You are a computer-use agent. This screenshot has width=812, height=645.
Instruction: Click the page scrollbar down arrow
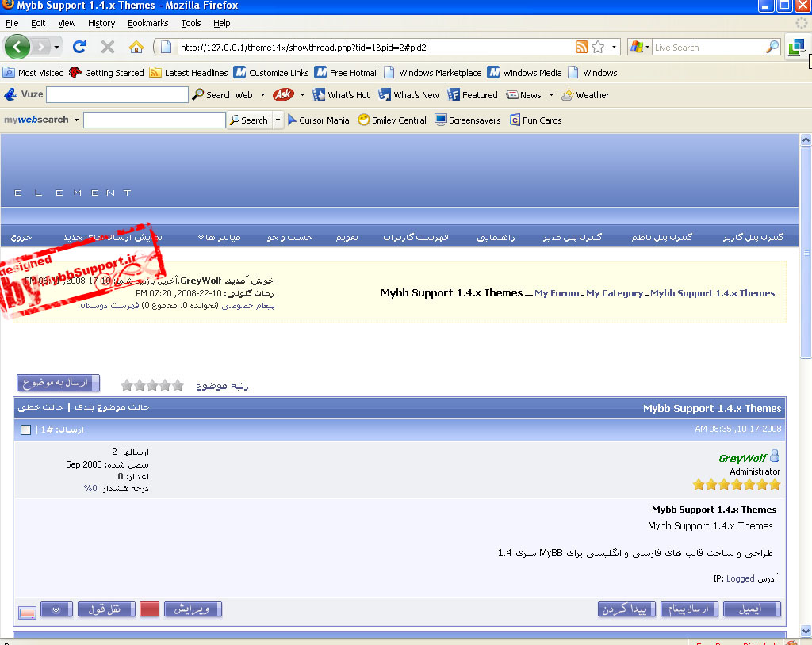(806, 631)
